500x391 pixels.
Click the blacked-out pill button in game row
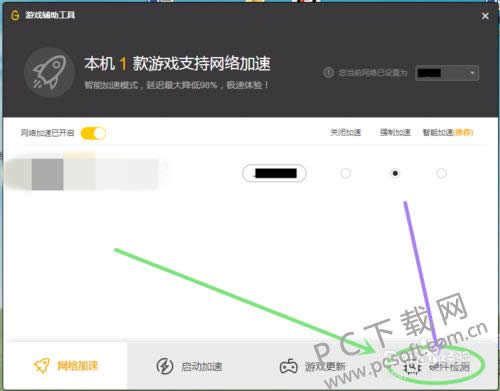[x=274, y=173]
